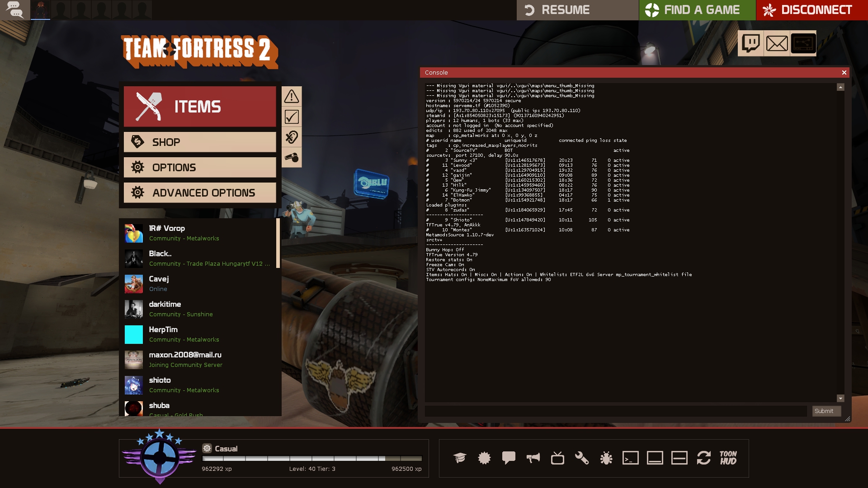The image size is (868, 488).
Task: Click the console resize grip corner
Action: point(847,419)
